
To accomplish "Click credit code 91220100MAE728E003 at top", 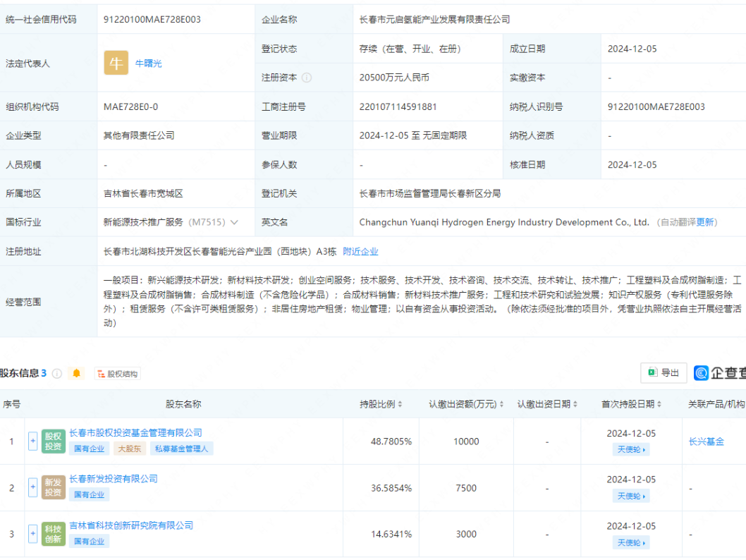I will (x=152, y=20).
